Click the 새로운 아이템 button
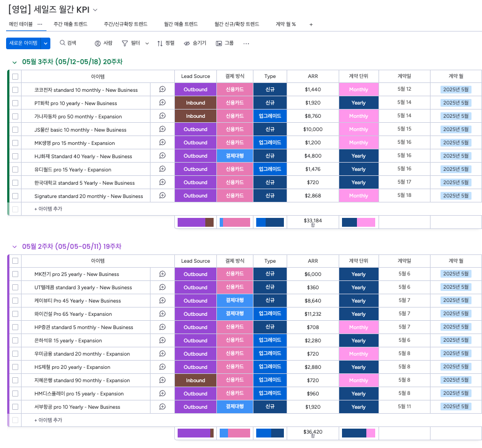The height and width of the screenshot is (448, 482). tap(23, 43)
